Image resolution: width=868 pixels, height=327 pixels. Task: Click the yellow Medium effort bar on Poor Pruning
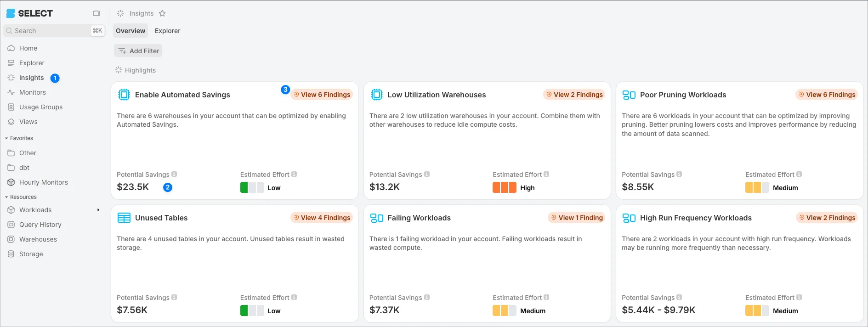tap(757, 187)
